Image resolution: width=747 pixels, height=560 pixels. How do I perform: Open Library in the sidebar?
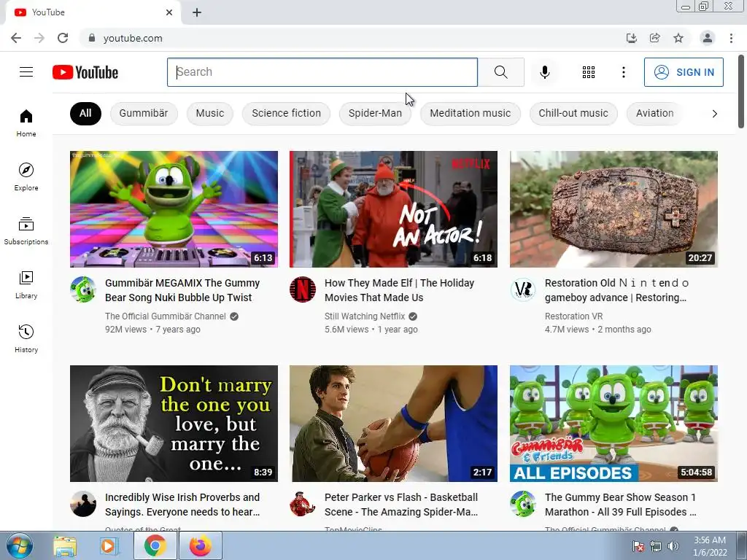26,285
